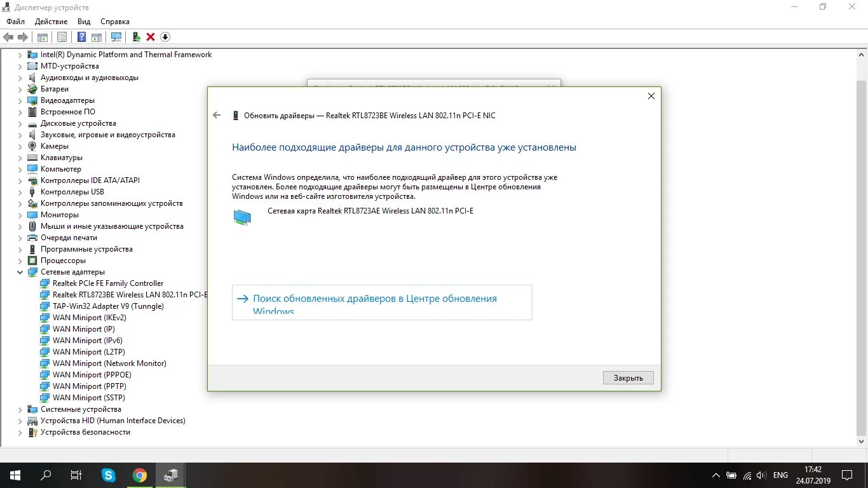Screen dimensions: 868x488
Task: Expand the Устройства безопасности node
Action: pos(20,432)
